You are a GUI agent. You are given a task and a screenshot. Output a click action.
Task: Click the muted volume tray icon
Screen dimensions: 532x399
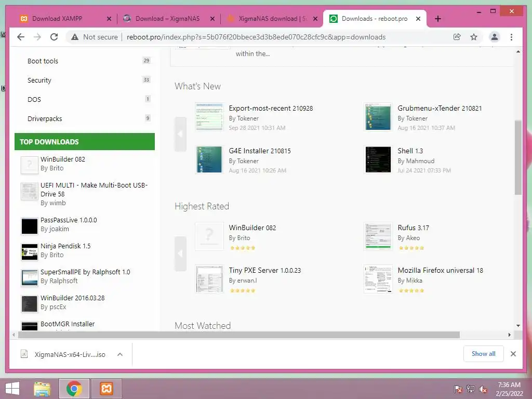click(x=483, y=389)
